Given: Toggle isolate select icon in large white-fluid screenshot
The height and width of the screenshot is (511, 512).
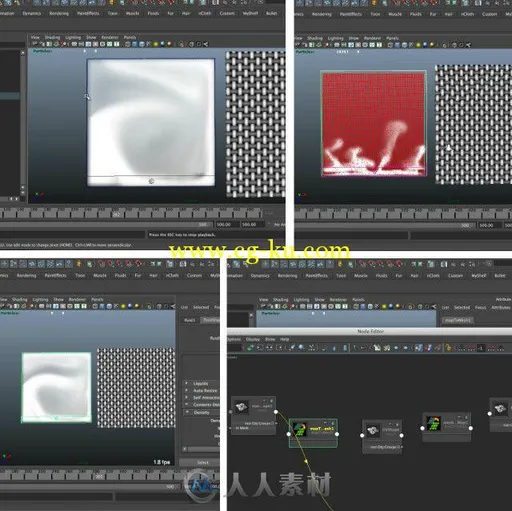Looking at the screenshot, I should pos(181,44).
